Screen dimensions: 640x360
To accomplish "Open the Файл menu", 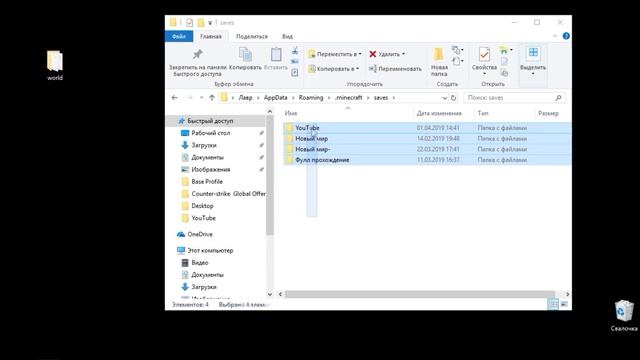I will 179,36.
